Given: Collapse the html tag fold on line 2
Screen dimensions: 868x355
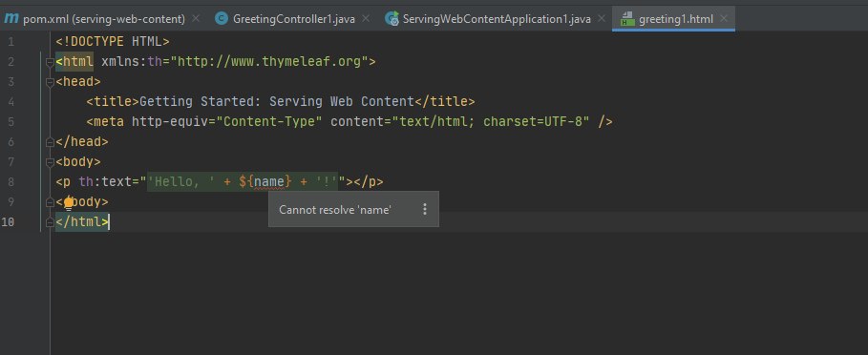Looking at the screenshot, I should 50,62.
